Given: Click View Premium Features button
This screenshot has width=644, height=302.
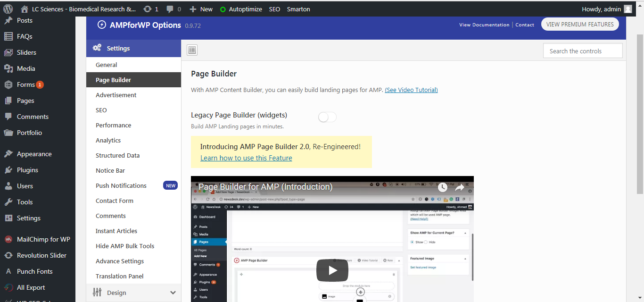Looking at the screenshot, I should [580, 25].
